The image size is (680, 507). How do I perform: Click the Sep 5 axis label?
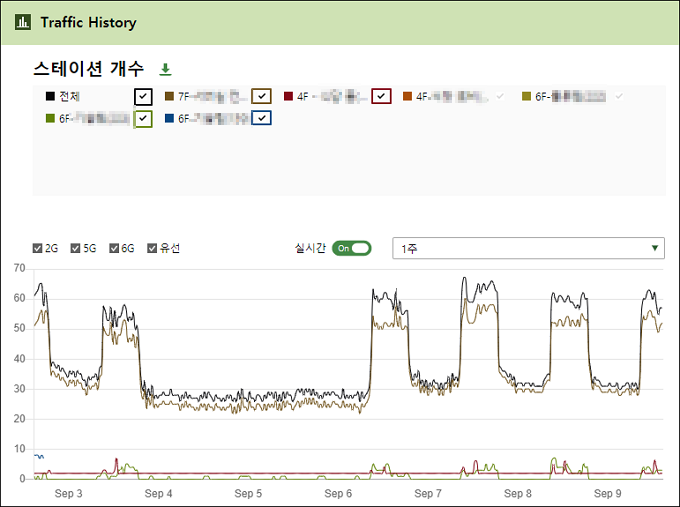[248, 493]
